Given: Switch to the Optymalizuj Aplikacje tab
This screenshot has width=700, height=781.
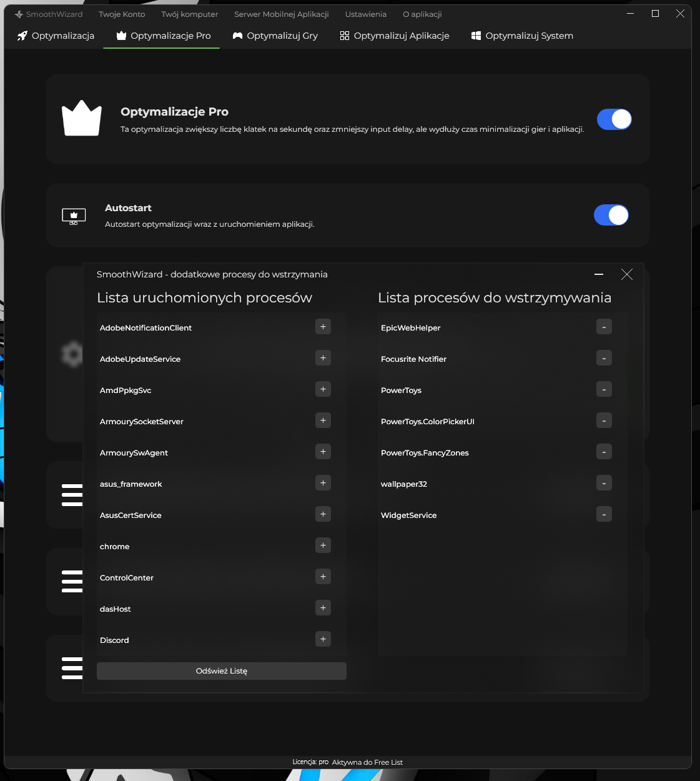Looking at the screenshot, I should coord(395,36).
